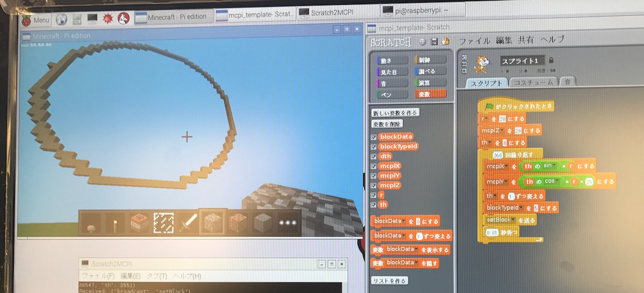Open the Wolfram red wolf icon
Viewport: 644px width, 293px height.
click(x=124, y=18)
